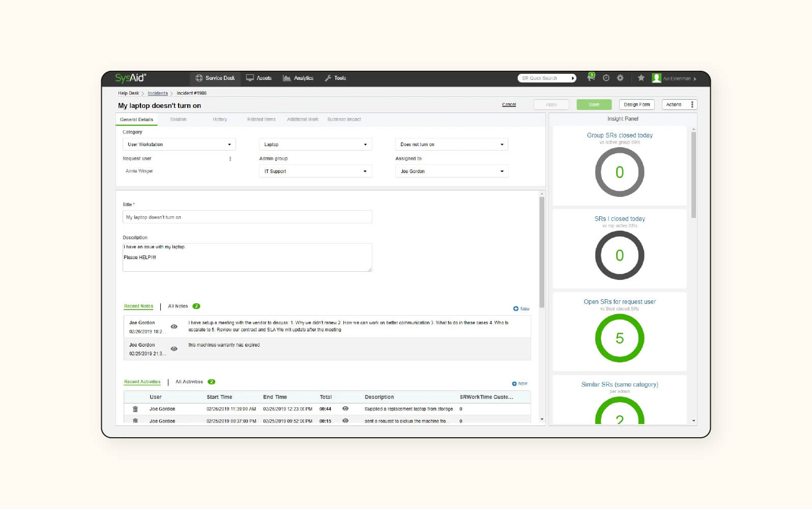Screen dimensions: 812x509
Task: Open Request user options dots
Action: (x=230, y=159)
